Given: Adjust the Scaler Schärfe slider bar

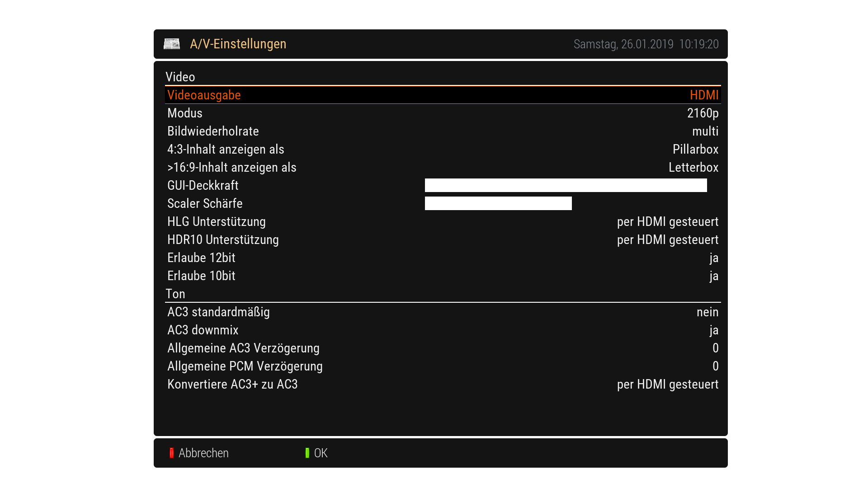Looking at the screenshot, I should tap(498, 203).
